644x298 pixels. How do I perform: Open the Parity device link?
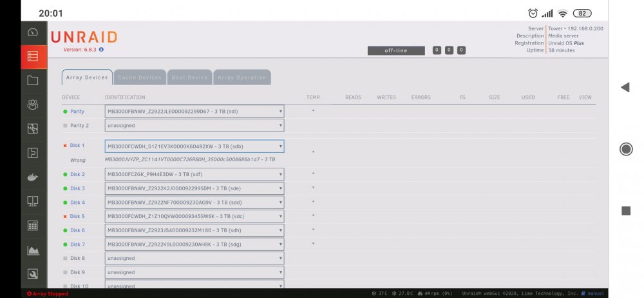(77, 112)
